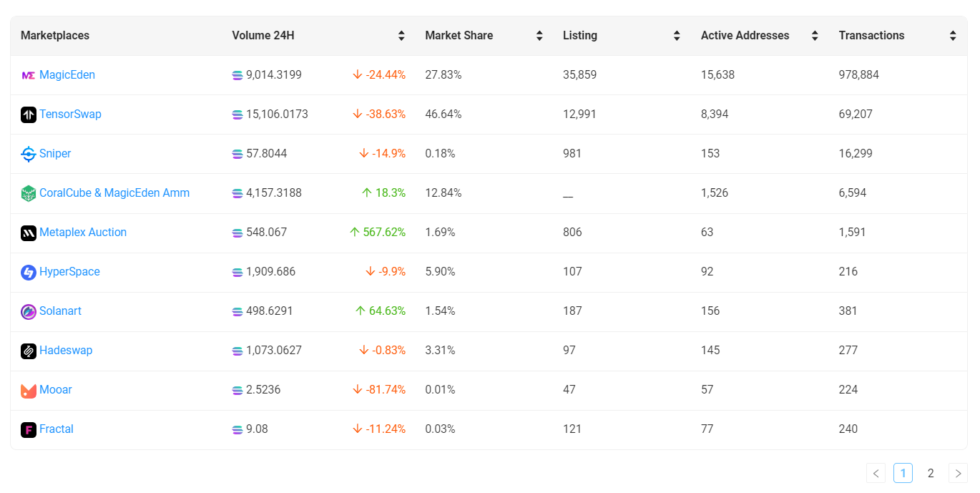The height and width of the screenshot is (493, 980).
Task: Click the 46.64% market share value
Action: (444, 114)
